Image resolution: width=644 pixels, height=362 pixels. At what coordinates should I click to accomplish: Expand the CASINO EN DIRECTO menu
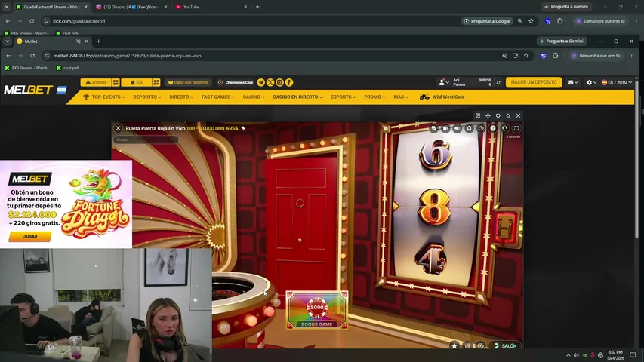pyautogui.click(x=297, y=97)
